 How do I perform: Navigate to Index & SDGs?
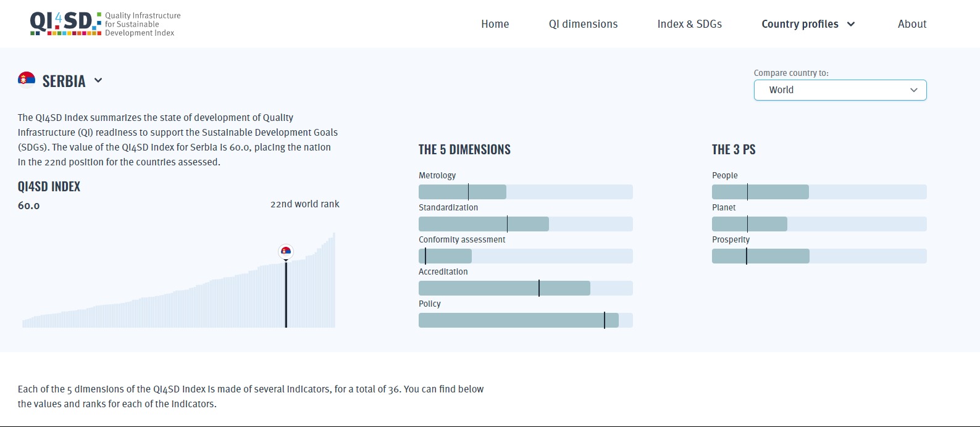pos(689,24)
